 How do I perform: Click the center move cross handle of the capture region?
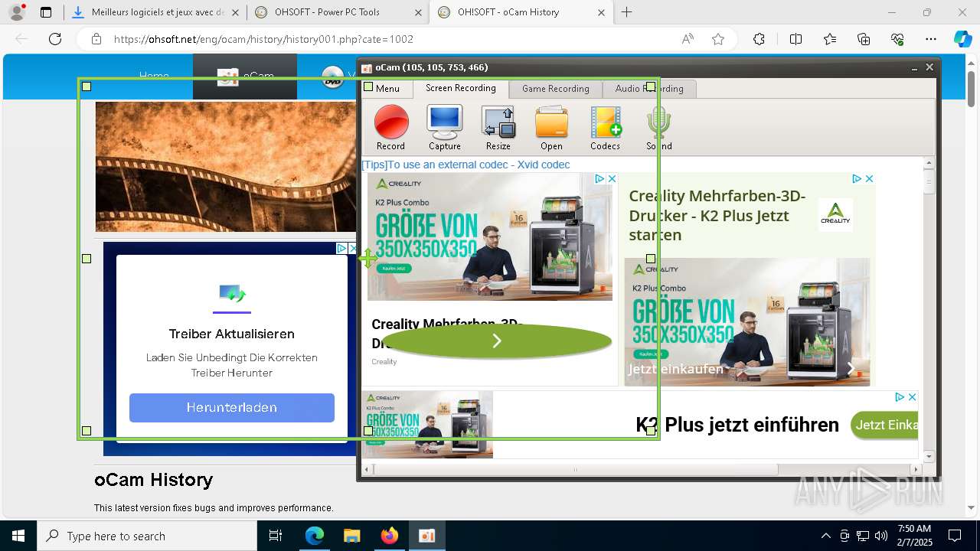point(368,259)
